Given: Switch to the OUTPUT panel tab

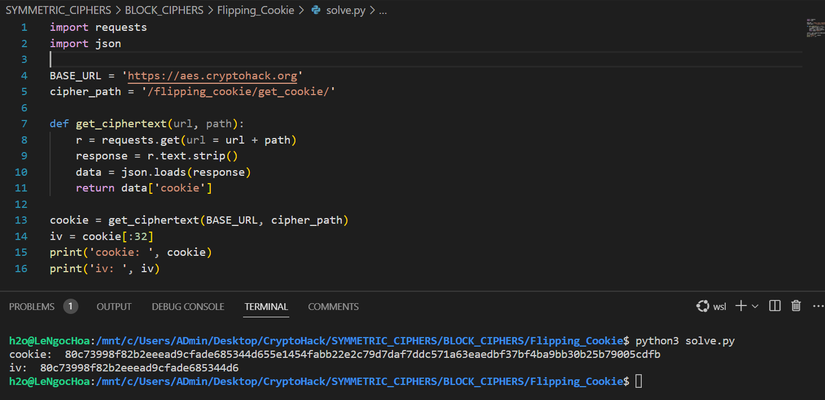Looking at the screenshot, I should coord(114,306).
